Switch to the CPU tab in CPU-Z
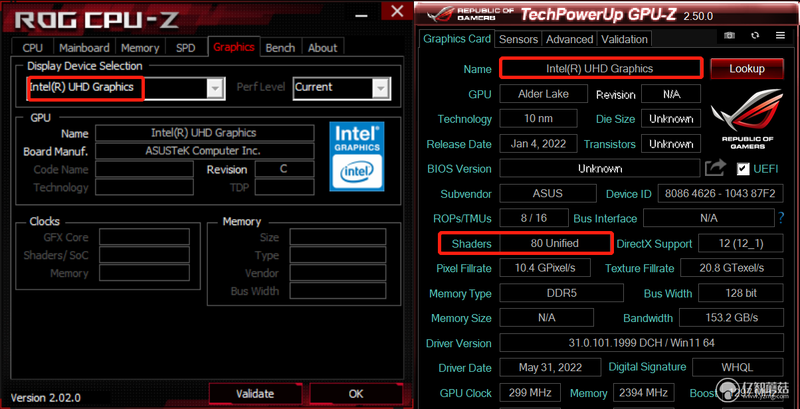Viewport: 800px width, 409px height. pos(33,48)
